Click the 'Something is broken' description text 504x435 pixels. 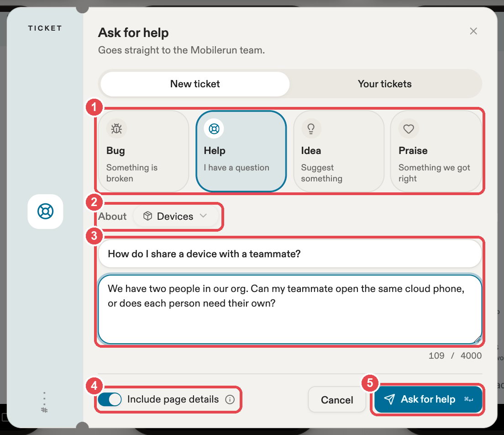(x=132, y=173)
